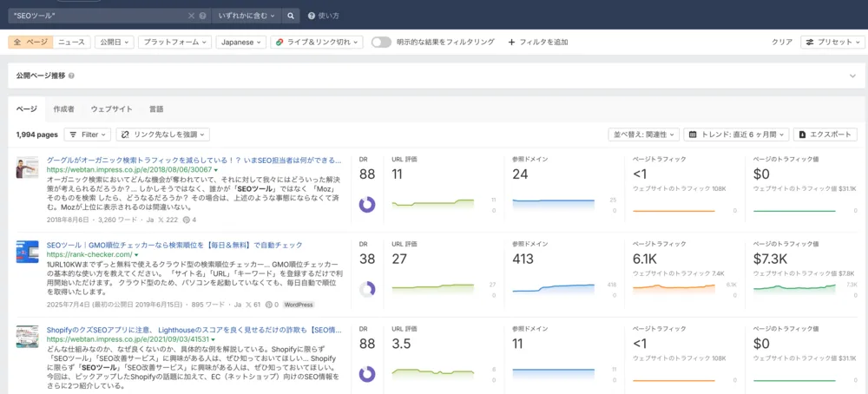Viewport: 868px width, 394px height.
Task: Open https://rank-checker.com/ URL link
Action: click(89, 254)
